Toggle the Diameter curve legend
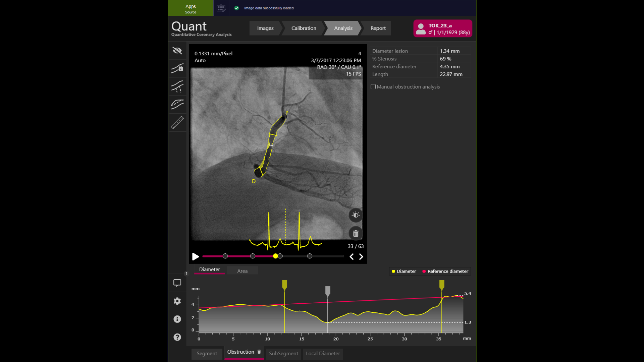This screenshot has height=362, width=644. click(x=404, y=271)
